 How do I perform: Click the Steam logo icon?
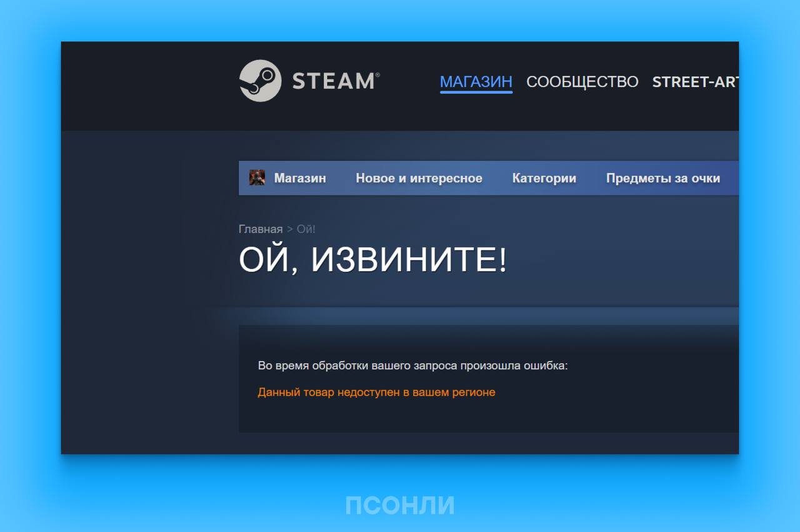pos(260,81)
